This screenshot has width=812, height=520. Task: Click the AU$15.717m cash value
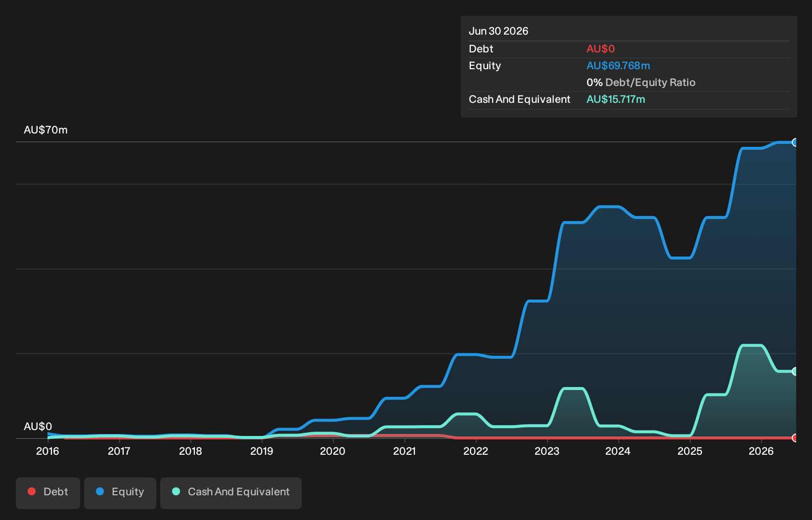click(x=616, y=99)
